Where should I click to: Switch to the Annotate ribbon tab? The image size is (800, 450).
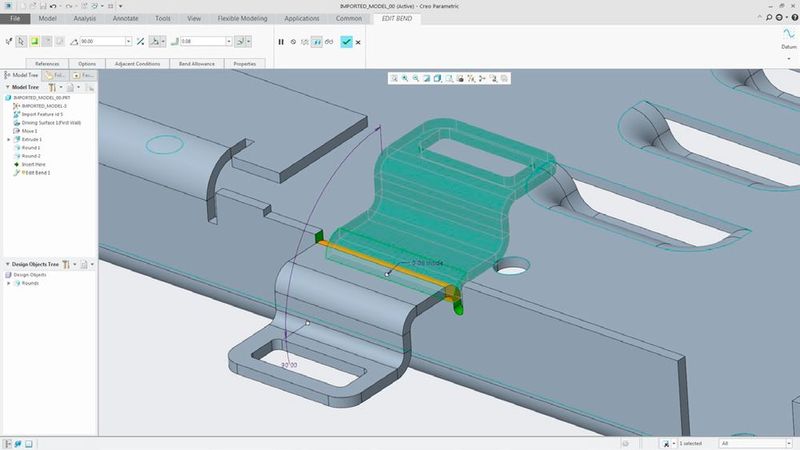pyautogui.click(x=126, y=18)
